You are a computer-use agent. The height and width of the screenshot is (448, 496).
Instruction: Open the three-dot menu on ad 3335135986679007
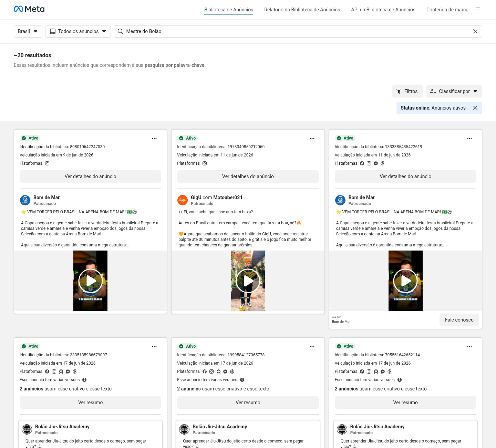[x=154, y=347]
